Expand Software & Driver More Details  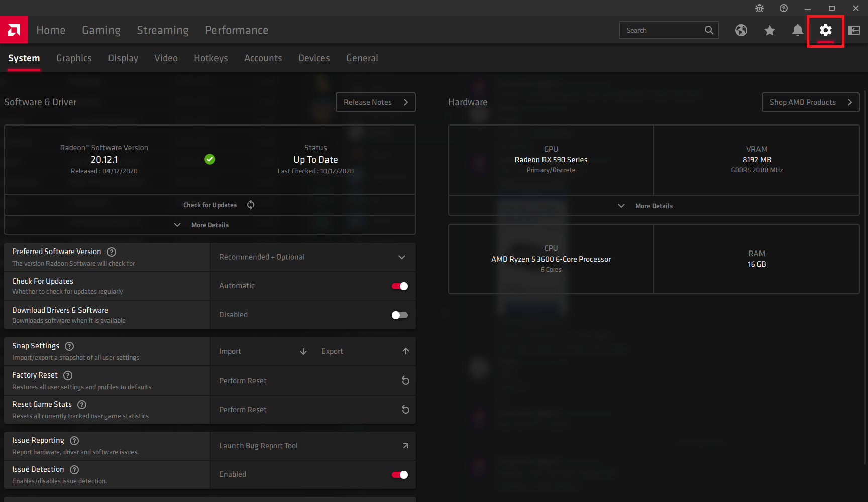(x=210, y=225)
